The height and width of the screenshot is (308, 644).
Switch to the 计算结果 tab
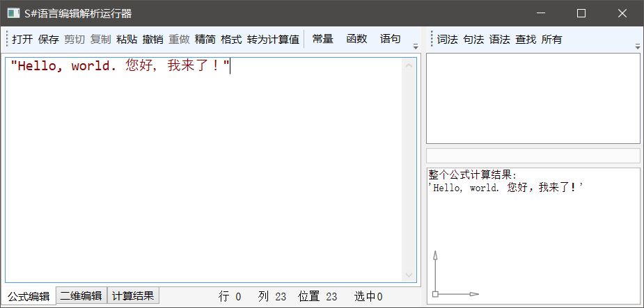click(x=133, y=295)
